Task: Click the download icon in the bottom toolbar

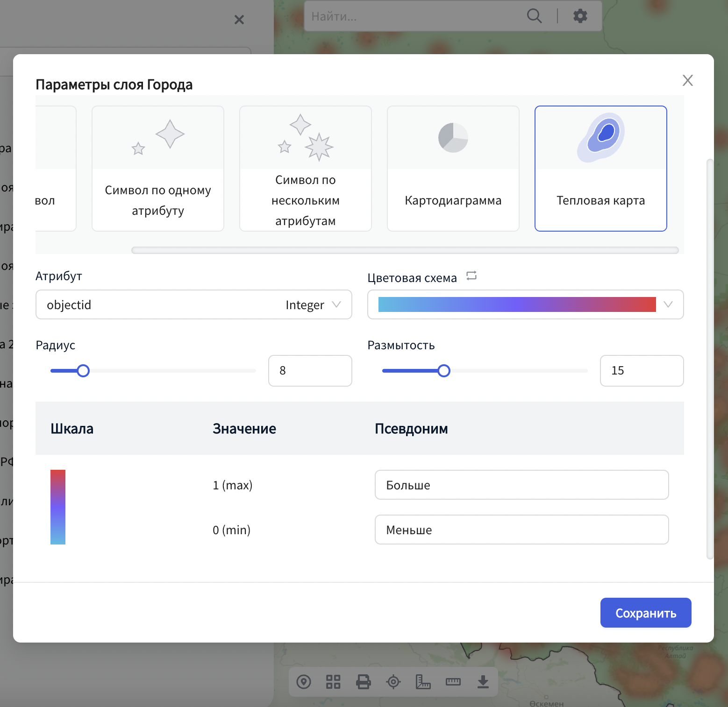Action: (x=483, y=682)
